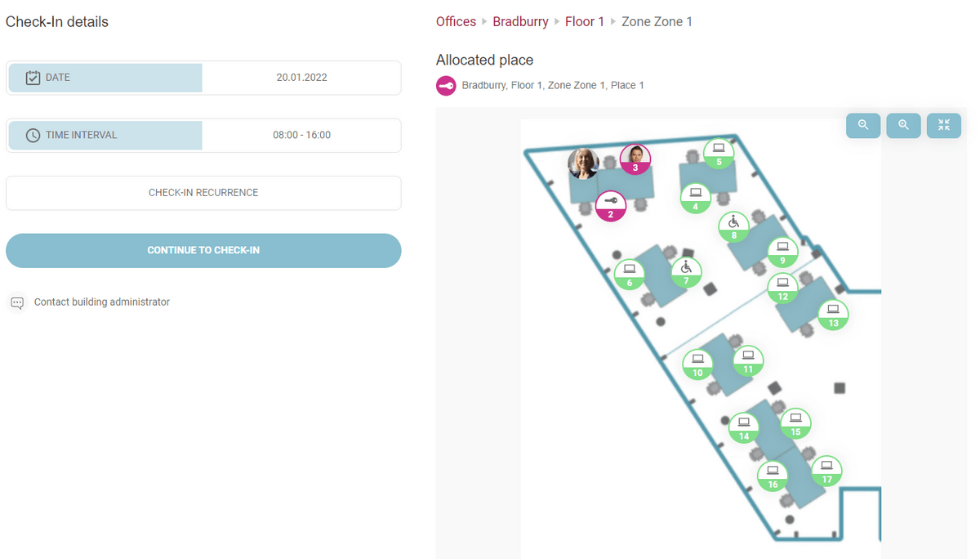Click the allocated key desk 2 marker
The height and width of the screenshot is (559, 980).
pyautogui.click(x=610, y=206)
